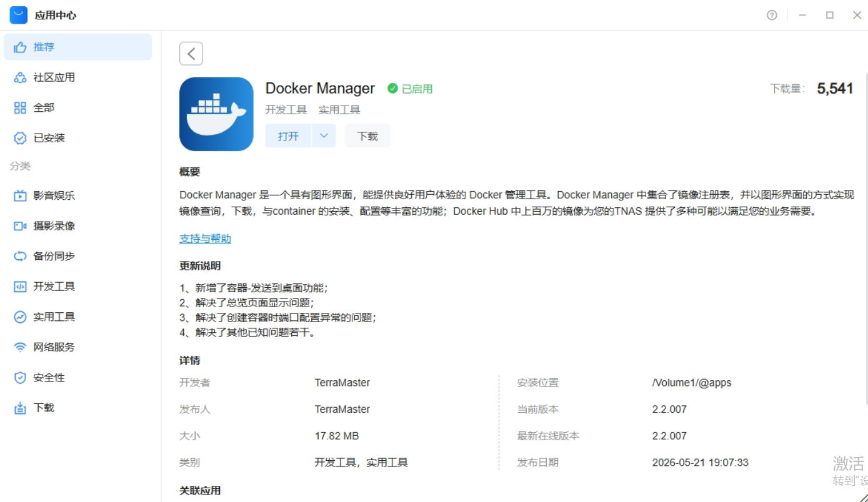Click the 打开 button
The image size is (868, 502).
point(288,135)
